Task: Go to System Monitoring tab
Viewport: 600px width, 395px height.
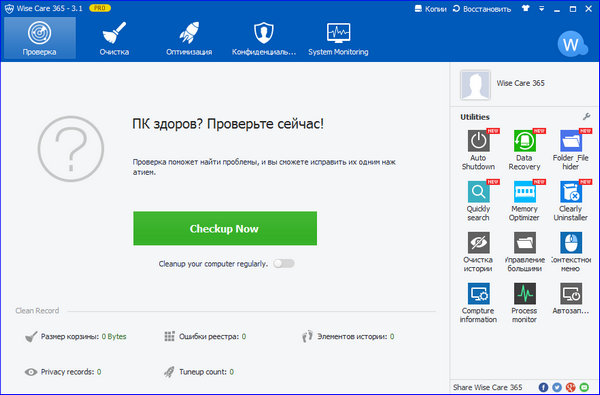Action: coord(338,38)
